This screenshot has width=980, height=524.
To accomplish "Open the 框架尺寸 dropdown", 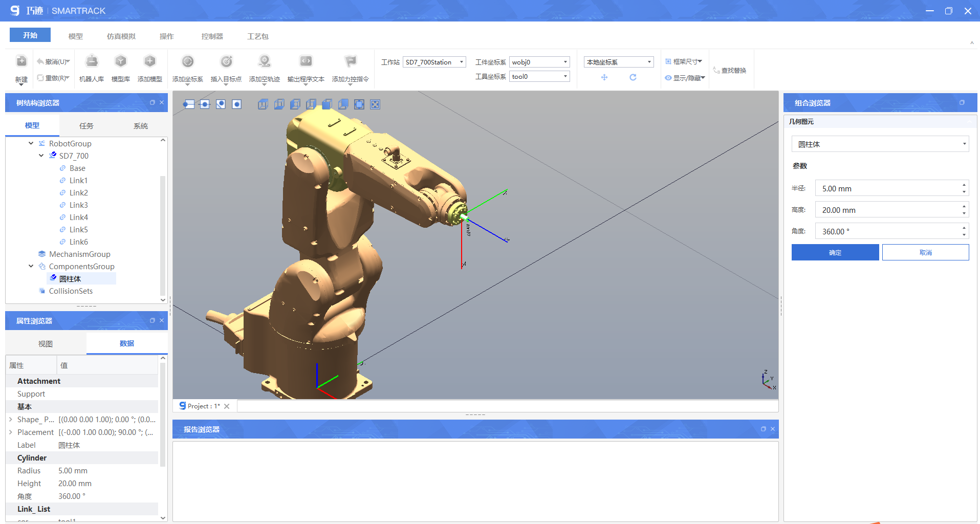I will coord(684,61).
